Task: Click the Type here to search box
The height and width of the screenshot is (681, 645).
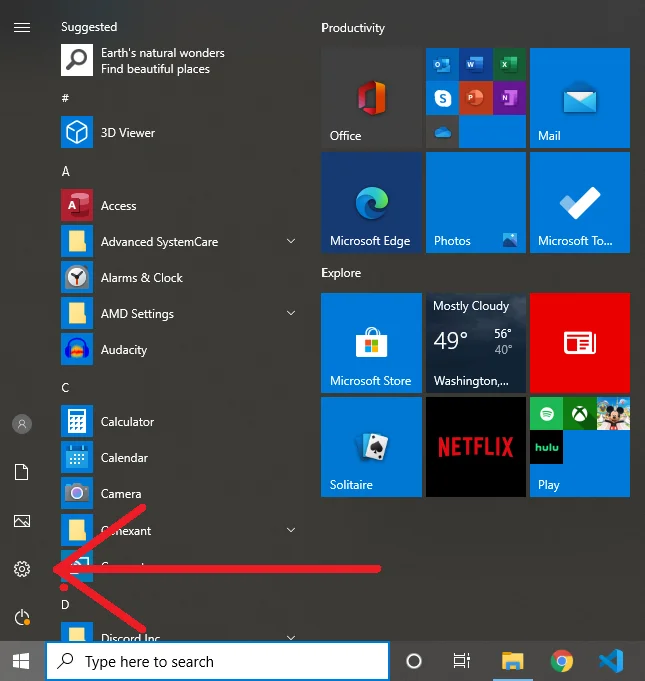Action: click(x=218, y=661)
